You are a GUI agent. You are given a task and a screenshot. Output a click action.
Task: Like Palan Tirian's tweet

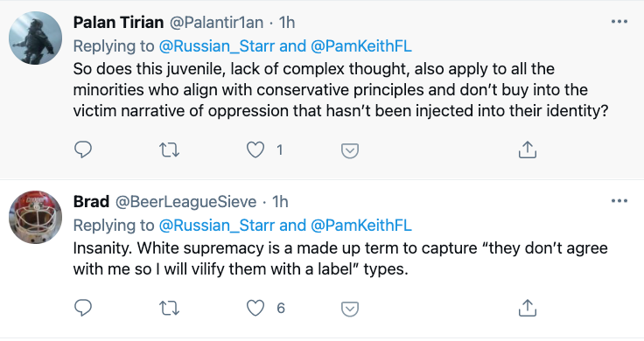pos(255,150)
